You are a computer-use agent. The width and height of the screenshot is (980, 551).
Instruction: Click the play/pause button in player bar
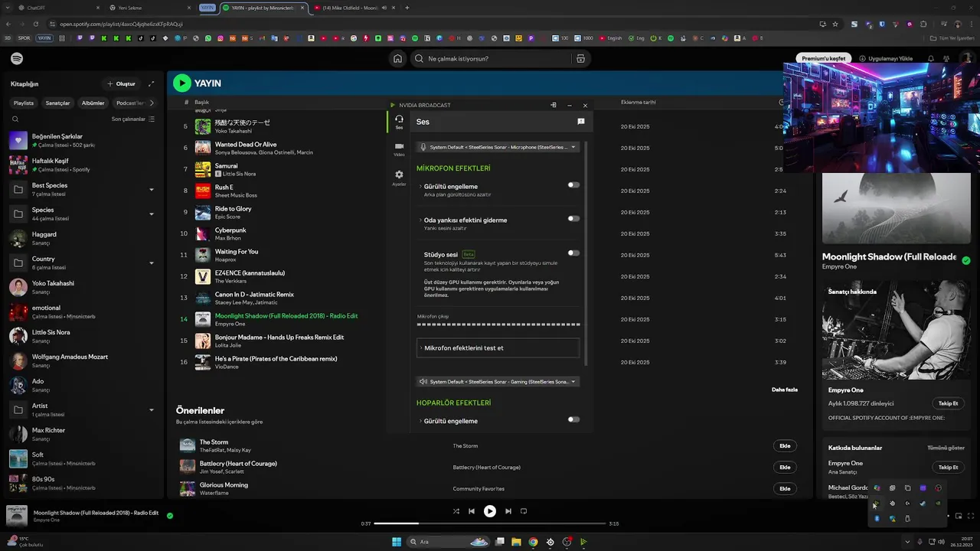tap(490, 511)
